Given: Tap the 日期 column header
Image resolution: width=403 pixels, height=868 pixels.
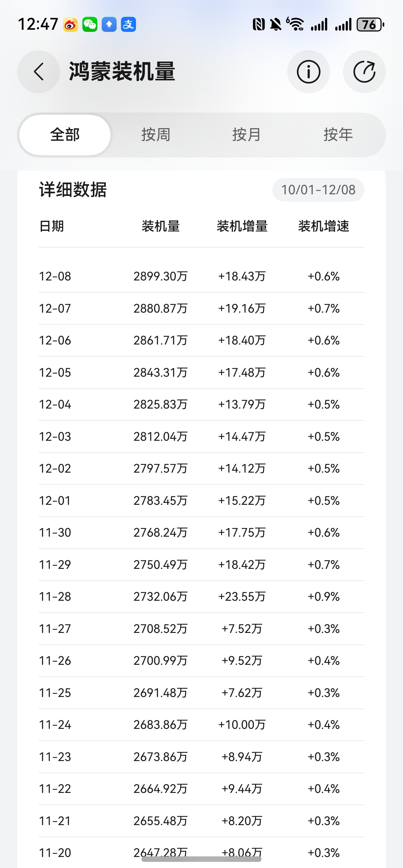Looking at the screenshot, I should (x=51, y=227).
